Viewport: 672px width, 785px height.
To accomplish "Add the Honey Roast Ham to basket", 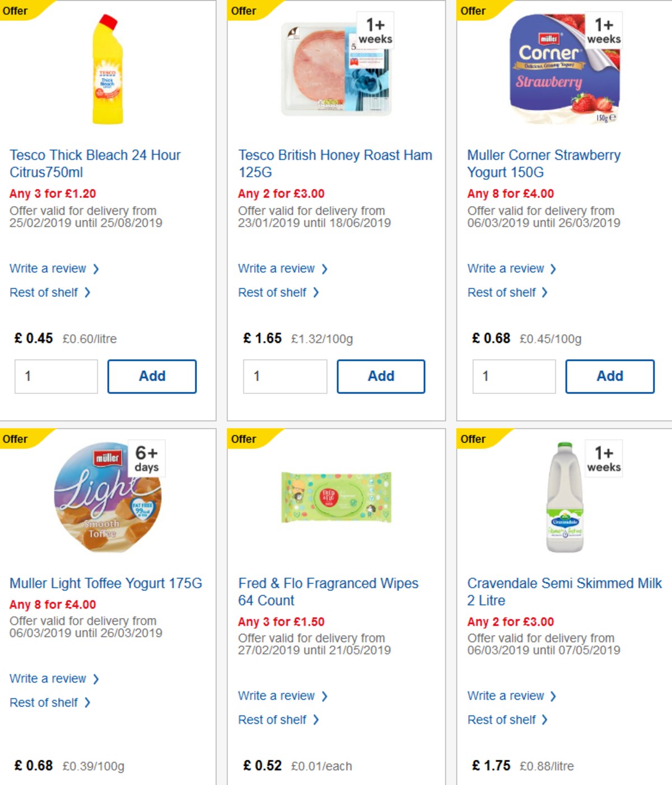I will point(381,376).
